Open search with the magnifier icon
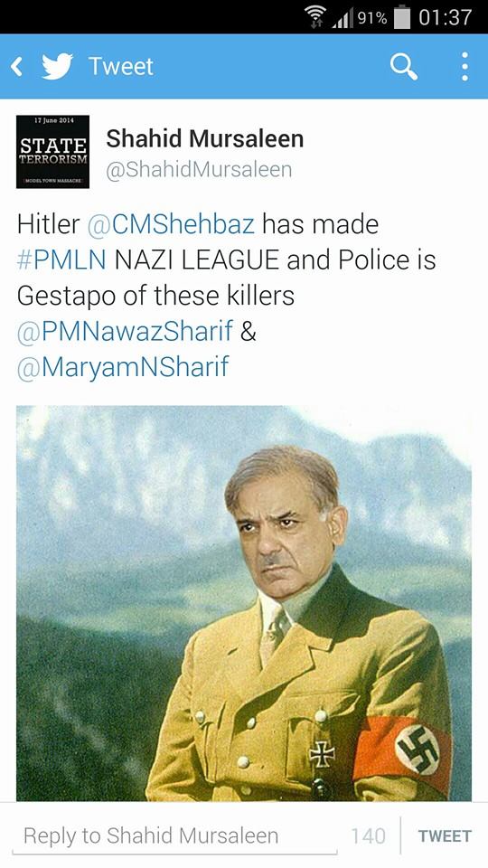This screenshot has width=488, height=868. 403,67
